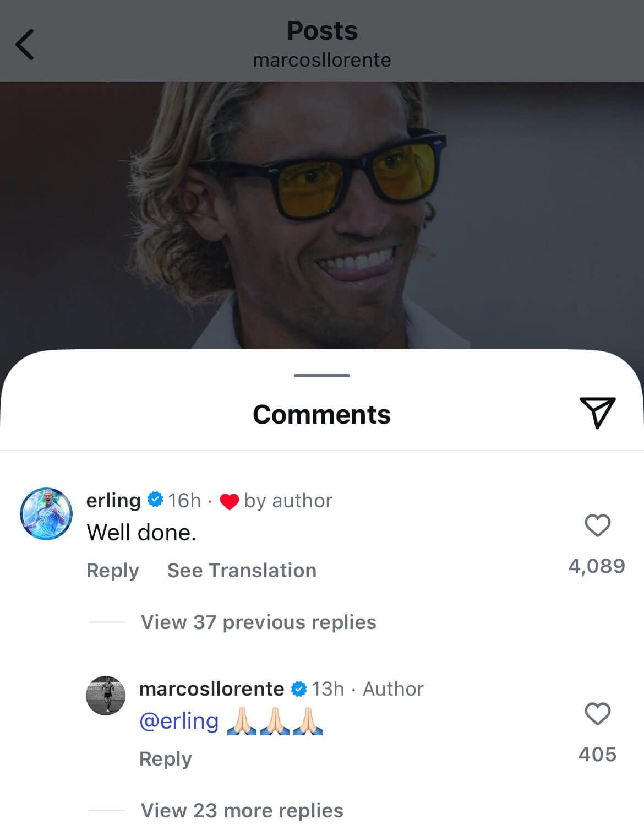Screen dimensions: 644x835
Task: Open the marcosllorente username in the header
Action: tap(322, 59)
